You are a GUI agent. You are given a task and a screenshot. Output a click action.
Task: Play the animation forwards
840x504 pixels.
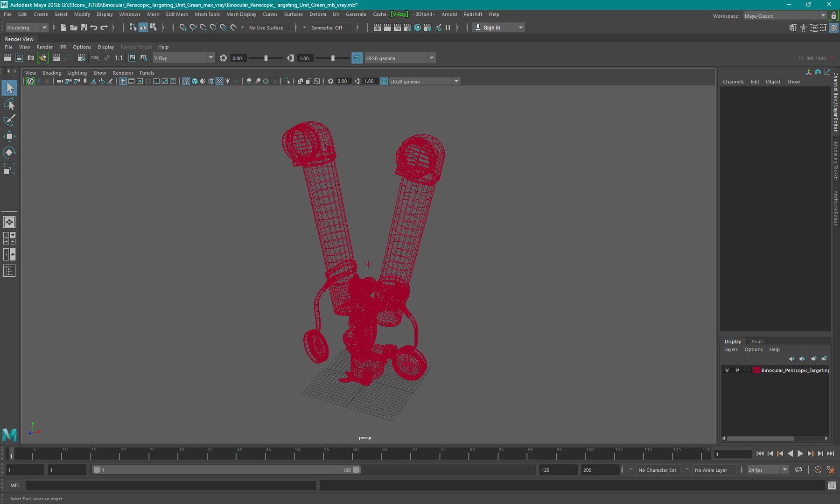800,454
